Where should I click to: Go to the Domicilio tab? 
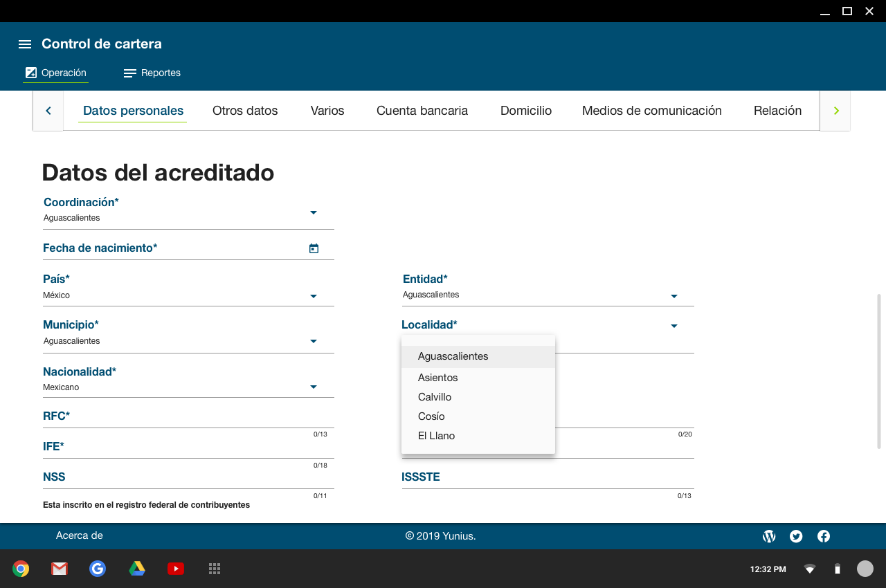coord(525,111)
